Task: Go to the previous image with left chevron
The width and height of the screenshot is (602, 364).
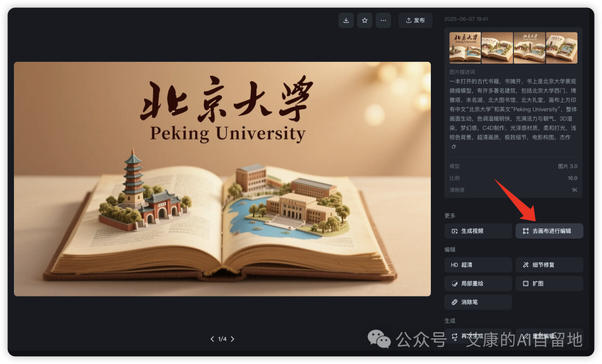Action: [212, 339]
